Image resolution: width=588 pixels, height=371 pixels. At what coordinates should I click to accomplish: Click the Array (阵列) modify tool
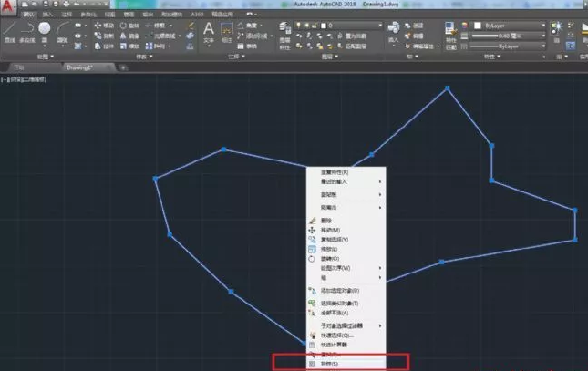point(157,46)
